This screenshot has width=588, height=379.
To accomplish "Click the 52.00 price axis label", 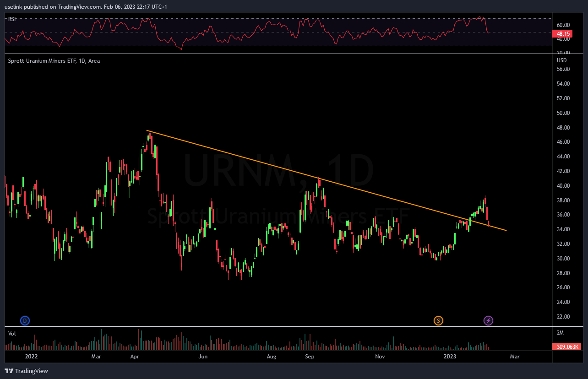I will [x=563, y=98].
